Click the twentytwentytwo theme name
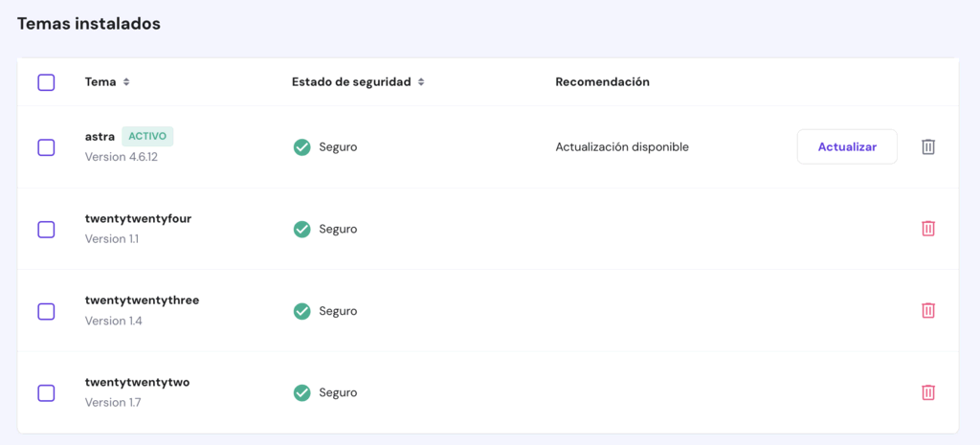 click(137, 382)
